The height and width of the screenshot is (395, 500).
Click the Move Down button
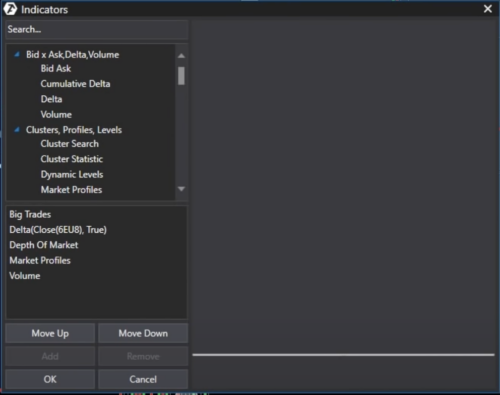[x=143, y=333]
